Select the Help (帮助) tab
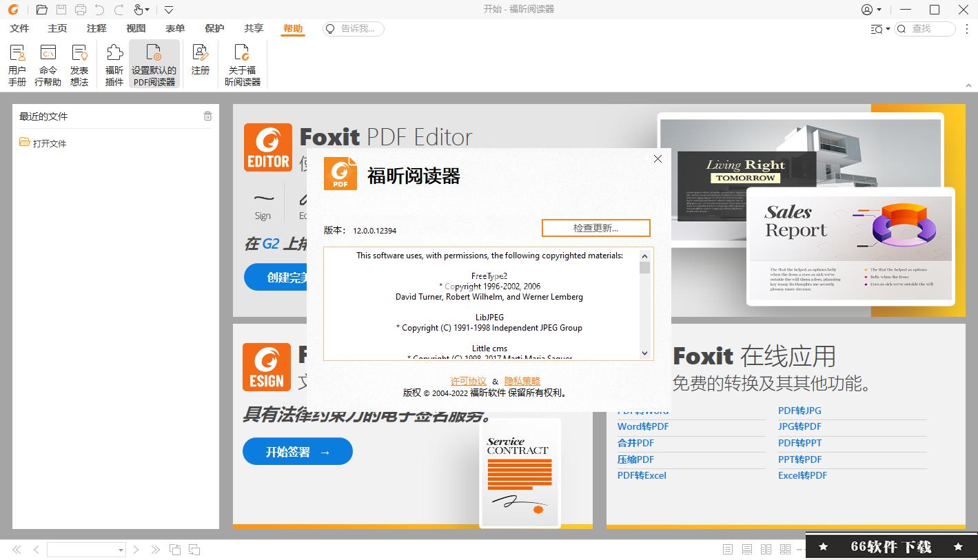 [x=293, y=28]
